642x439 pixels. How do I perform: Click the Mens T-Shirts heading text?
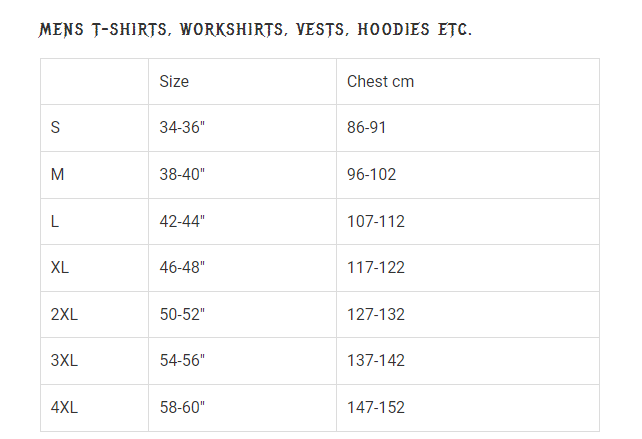click(255, 29)
